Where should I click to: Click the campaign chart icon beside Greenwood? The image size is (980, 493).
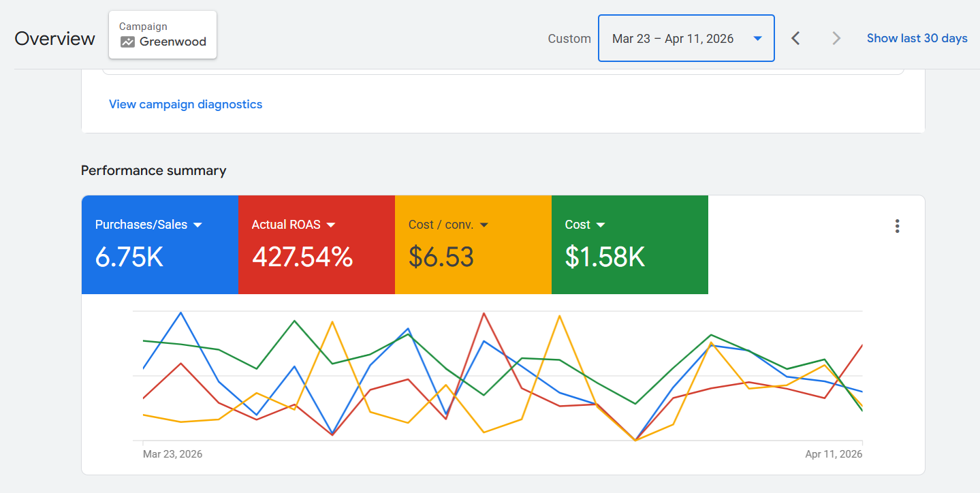coord(127,42)
